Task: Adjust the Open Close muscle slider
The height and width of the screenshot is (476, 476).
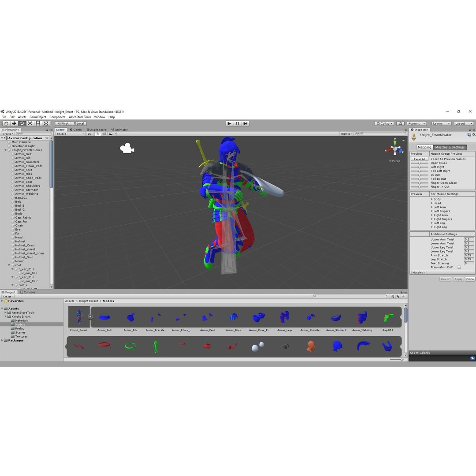Action: [419, 163]
